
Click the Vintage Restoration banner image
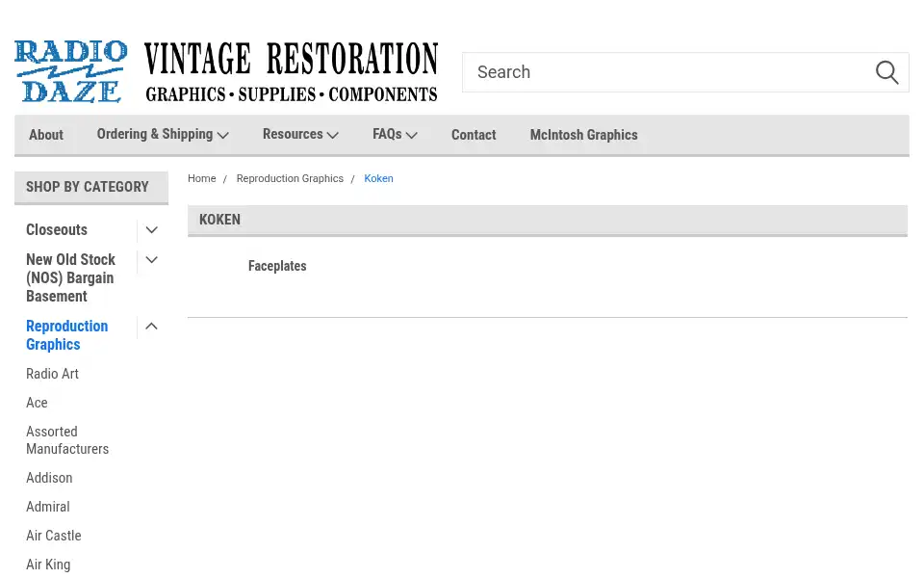pyautogui.click(x=291, y=71)
